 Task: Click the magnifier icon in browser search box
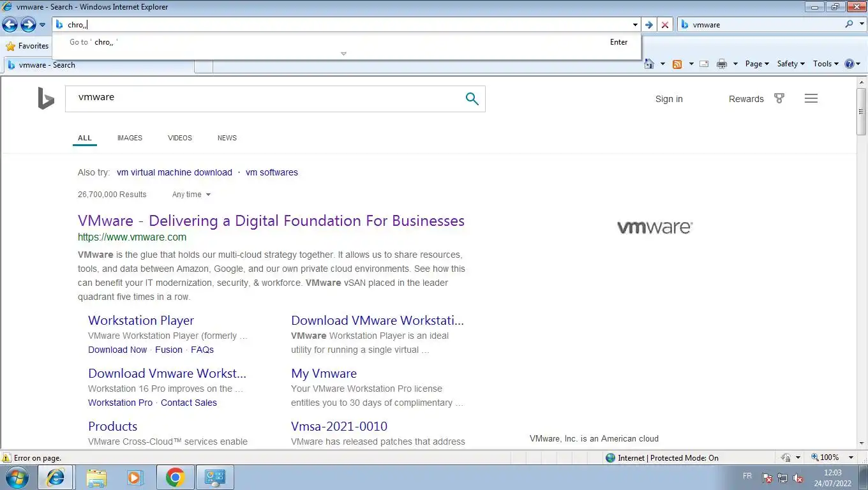click(x=849, y=24)
